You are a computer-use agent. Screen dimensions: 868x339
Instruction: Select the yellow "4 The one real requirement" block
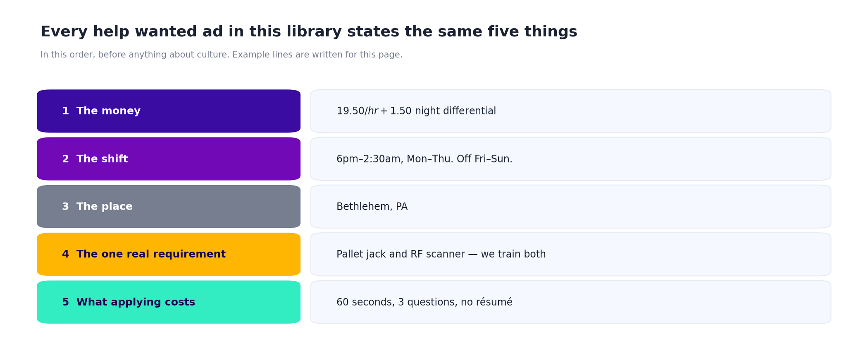click(x=169, y=254)
